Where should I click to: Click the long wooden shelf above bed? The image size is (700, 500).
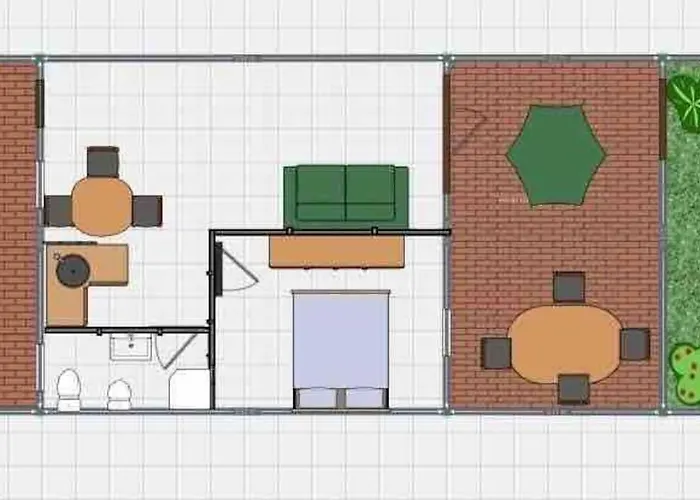pos(336,251)
